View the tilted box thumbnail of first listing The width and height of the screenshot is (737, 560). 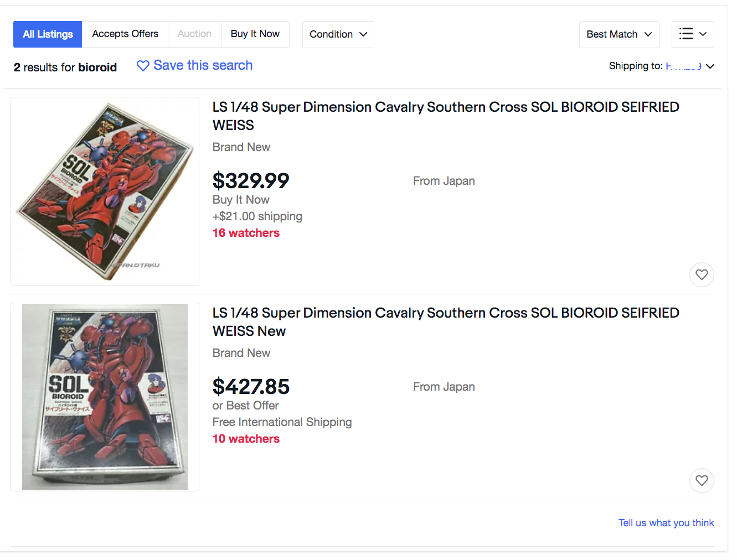click(x=105, y=191)
